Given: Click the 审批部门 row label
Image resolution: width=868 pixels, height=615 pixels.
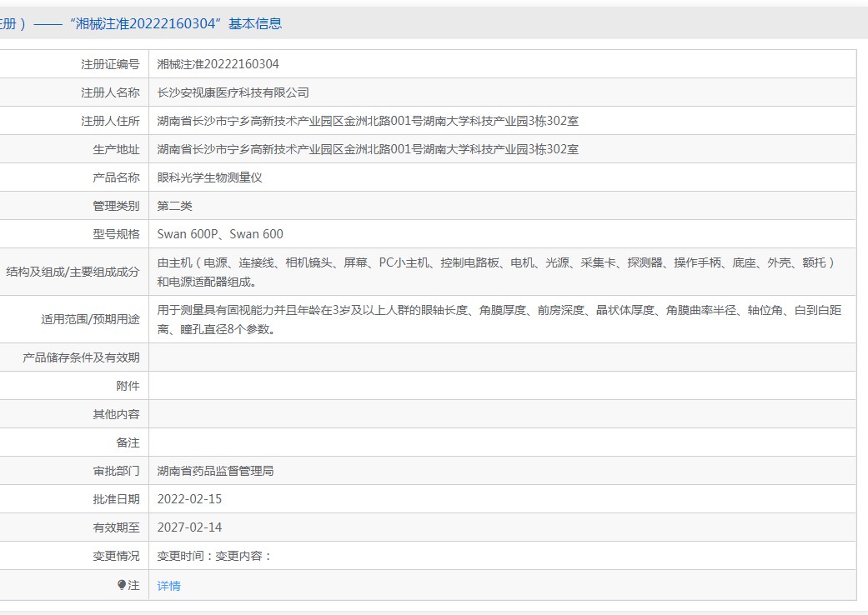Looking at the screenshot, I should pyautogui.click(x=116, y=471).
